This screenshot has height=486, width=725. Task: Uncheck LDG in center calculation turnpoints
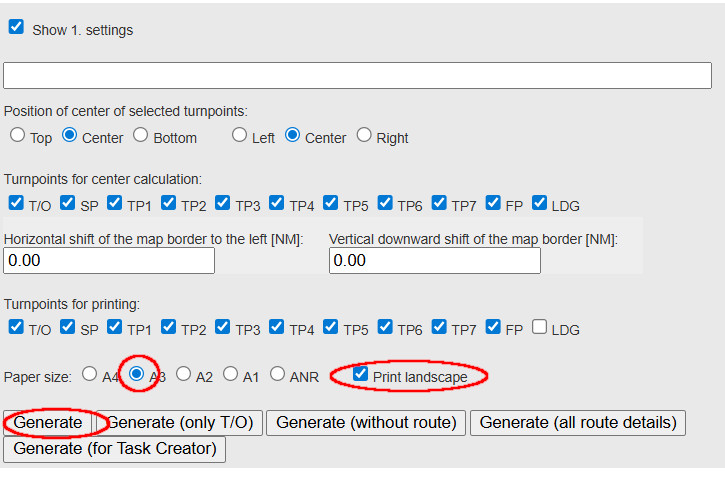(541, 203)
